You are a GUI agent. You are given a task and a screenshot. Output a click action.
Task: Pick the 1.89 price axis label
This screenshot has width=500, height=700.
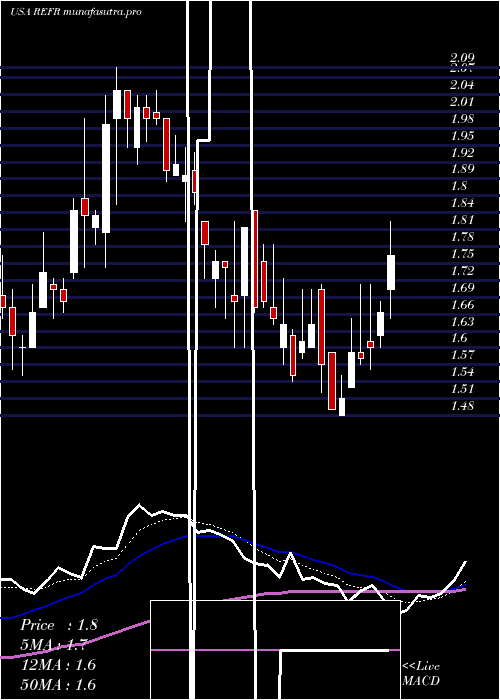coord(462,169)
